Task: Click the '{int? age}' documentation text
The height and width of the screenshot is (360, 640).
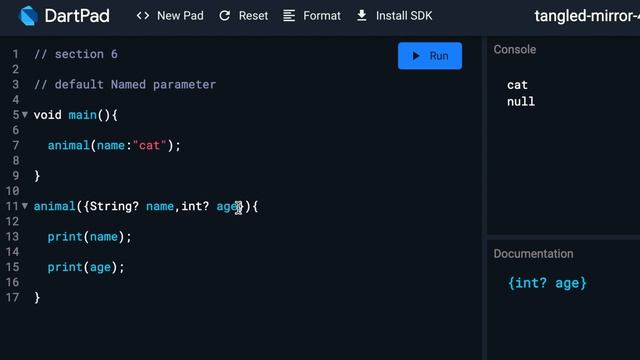Action: [x=547, y=283]
